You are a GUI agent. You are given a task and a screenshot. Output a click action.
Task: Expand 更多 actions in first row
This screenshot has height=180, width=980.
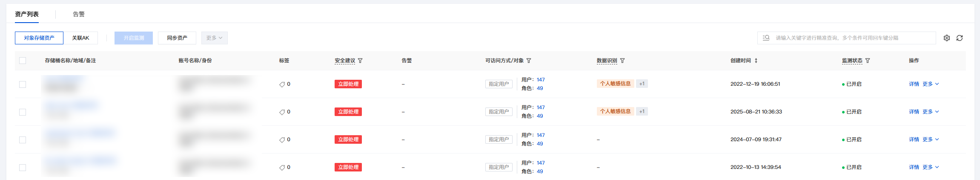click(931, 84)
